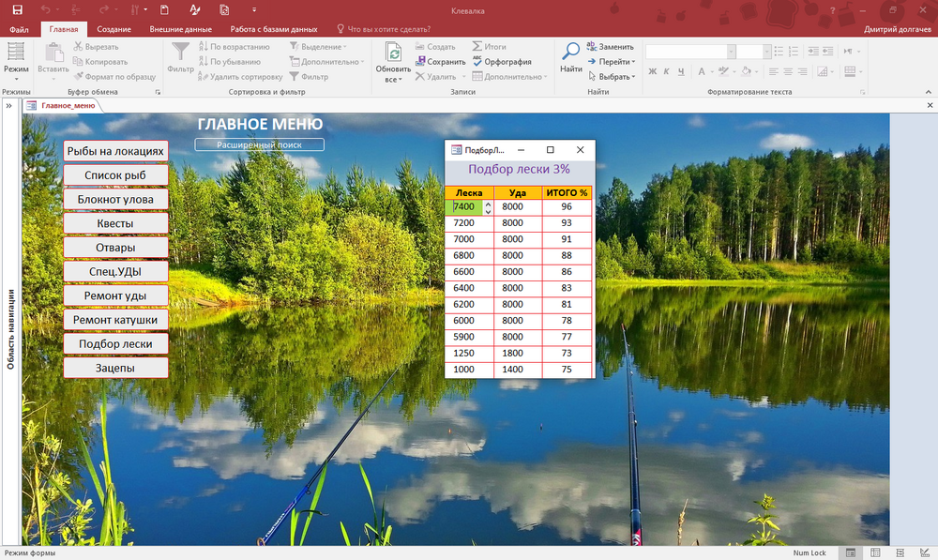The height and width of the screenshot is (560, 938).
Task: Switch to Внешние данные tab
Action: [180, 29]
